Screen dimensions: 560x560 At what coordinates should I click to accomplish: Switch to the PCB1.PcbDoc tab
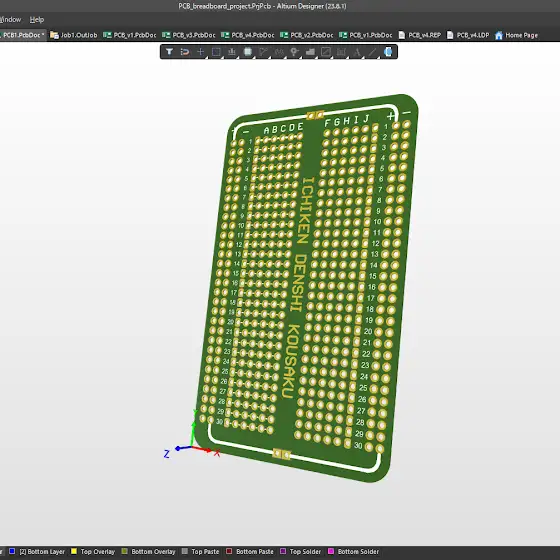22,35
